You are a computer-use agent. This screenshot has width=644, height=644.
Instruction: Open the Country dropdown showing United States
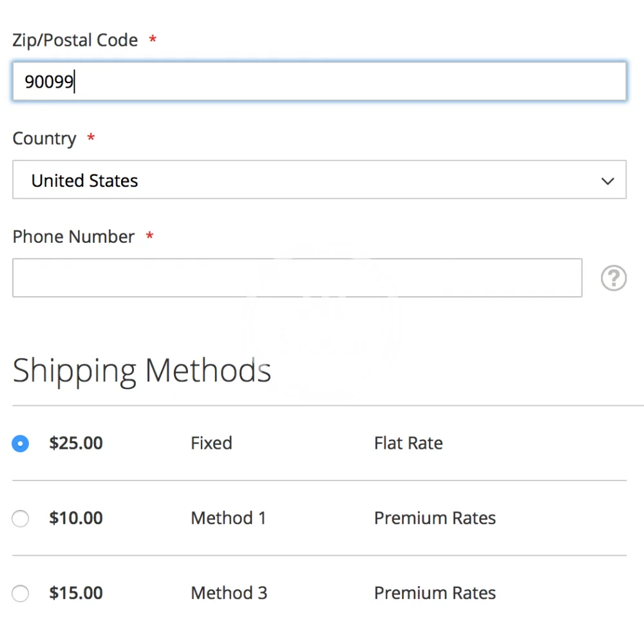pyautogui.click(x=319, y=180)
